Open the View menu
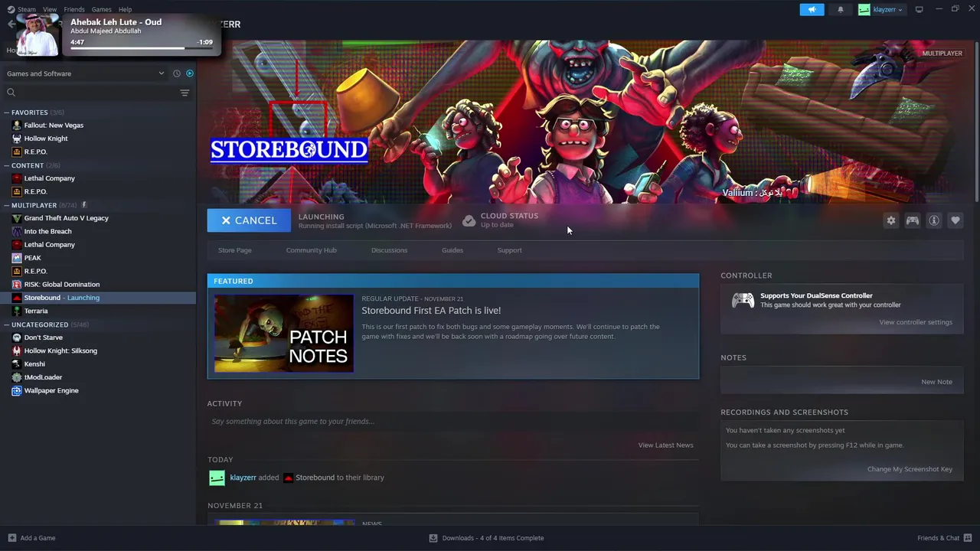The height and width of the screenshot is (551, 980). tap(50, 9)
